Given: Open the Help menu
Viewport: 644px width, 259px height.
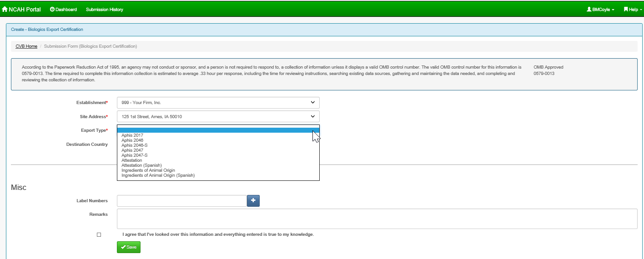Looking at the screenshot, I should [633, 10].
